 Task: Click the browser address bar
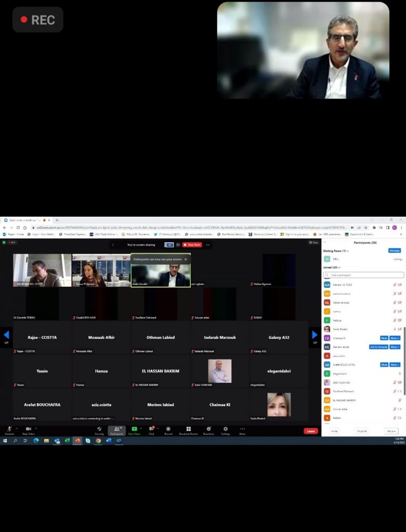coord(190,228)
